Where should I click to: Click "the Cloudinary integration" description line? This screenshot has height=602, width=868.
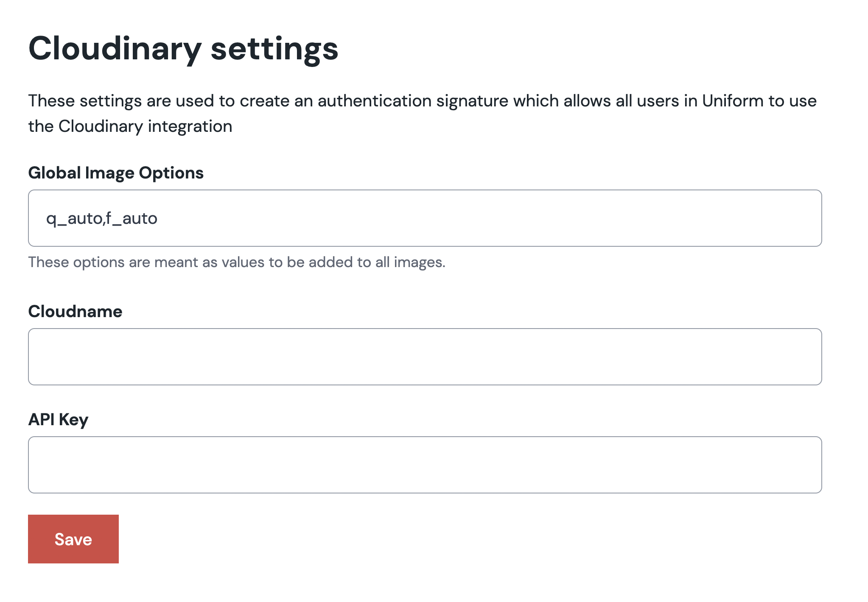pyautogui.click(x=130, y=126)
